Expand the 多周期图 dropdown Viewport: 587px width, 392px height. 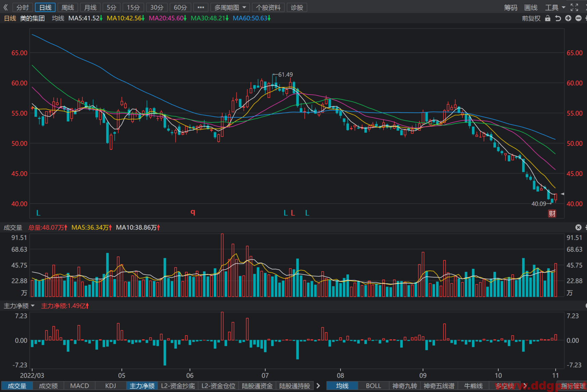coord(230,7)
